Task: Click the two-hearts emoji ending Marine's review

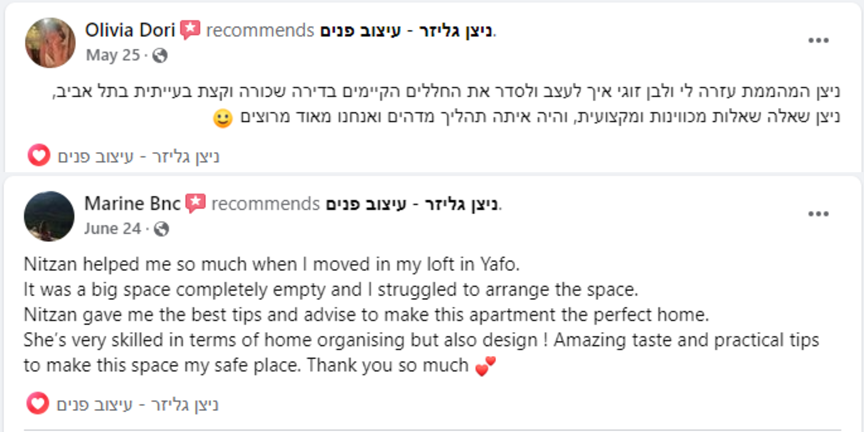Action: point(485,367)
